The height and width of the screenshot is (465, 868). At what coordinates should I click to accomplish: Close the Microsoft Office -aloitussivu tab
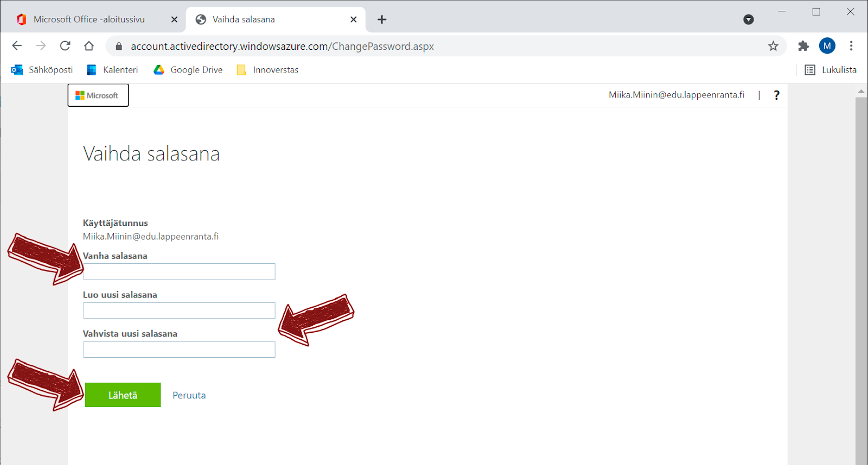coord(174,20)
